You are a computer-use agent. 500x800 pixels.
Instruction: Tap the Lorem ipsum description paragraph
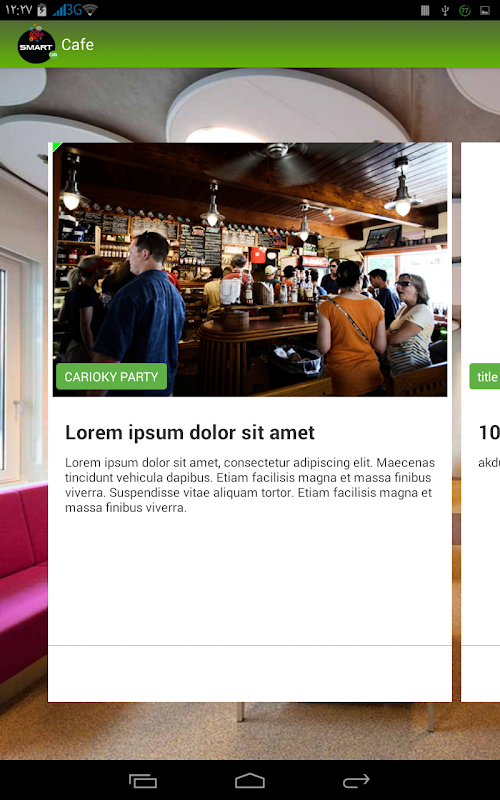250,485
